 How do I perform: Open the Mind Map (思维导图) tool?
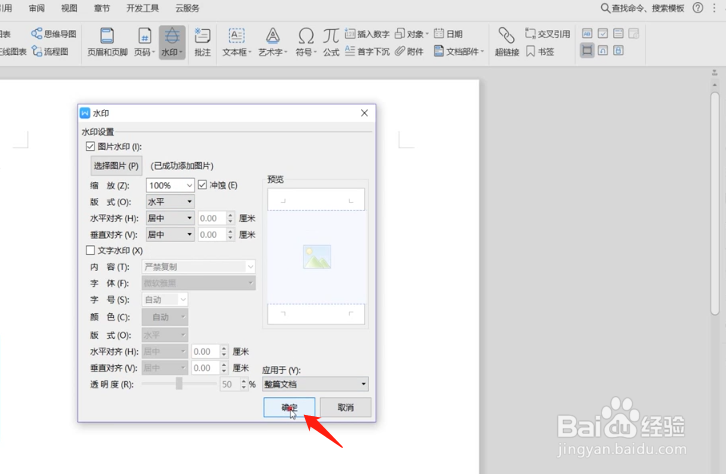click(x=53, y=34)
